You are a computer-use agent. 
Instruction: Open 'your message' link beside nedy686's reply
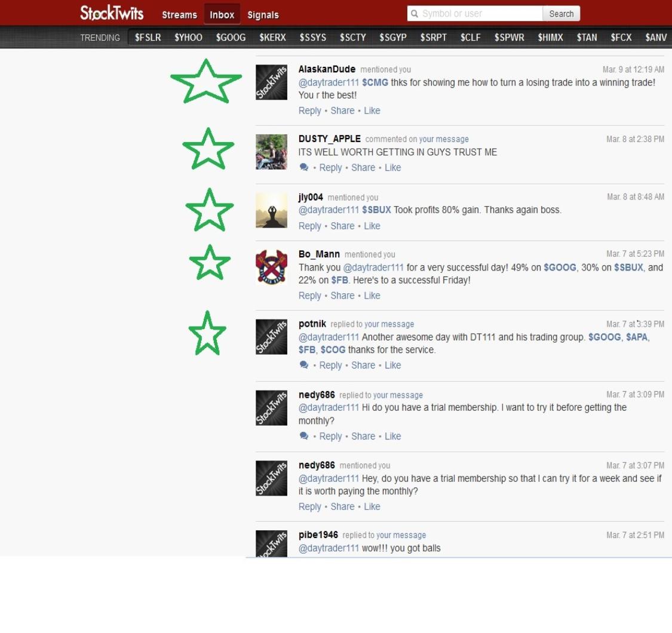pos(398,395)
